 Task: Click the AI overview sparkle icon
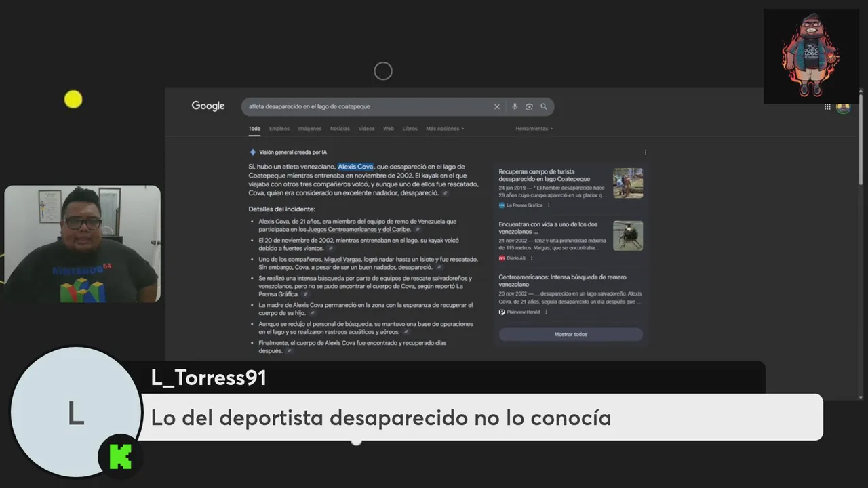[x=252, y=152]
